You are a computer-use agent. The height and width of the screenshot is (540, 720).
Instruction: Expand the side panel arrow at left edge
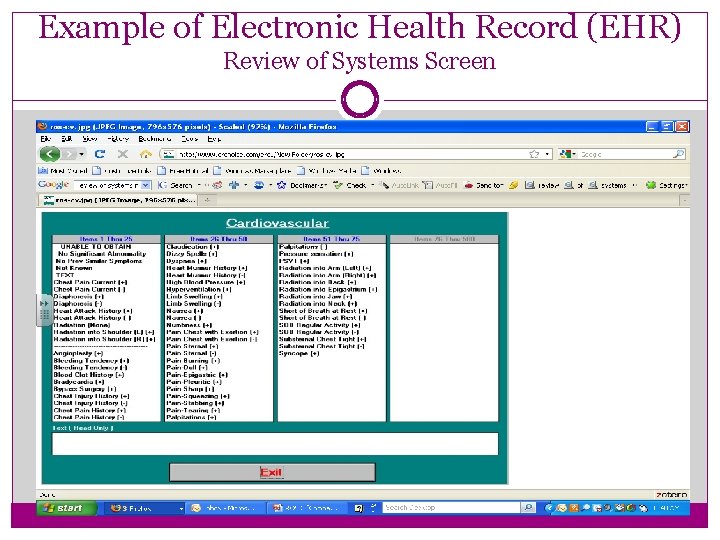pos(44,304)
